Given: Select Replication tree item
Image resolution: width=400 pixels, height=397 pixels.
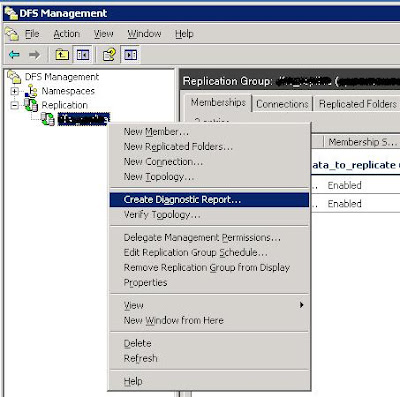Looking at the screenshot, I should pyautogui.click(x=64, y=105).
